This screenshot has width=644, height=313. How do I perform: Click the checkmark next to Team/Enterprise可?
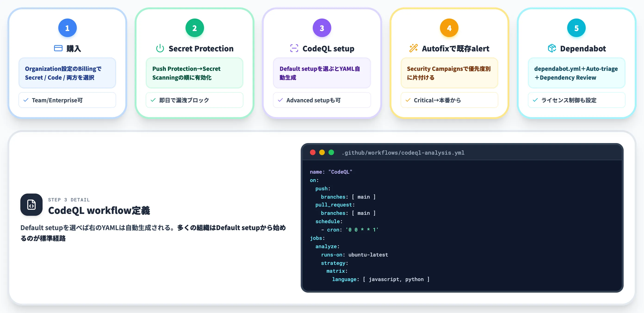click(26, 100)
